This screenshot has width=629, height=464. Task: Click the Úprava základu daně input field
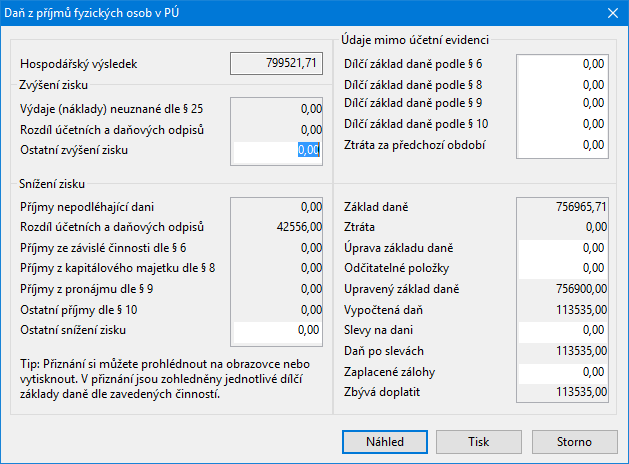563,248
